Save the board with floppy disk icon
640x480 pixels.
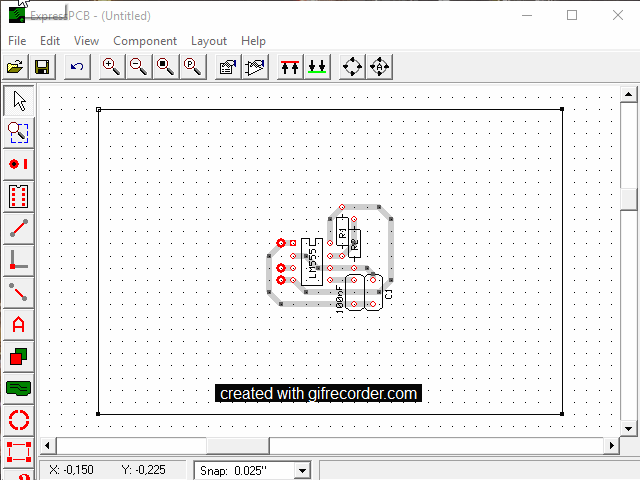(42, 67)
